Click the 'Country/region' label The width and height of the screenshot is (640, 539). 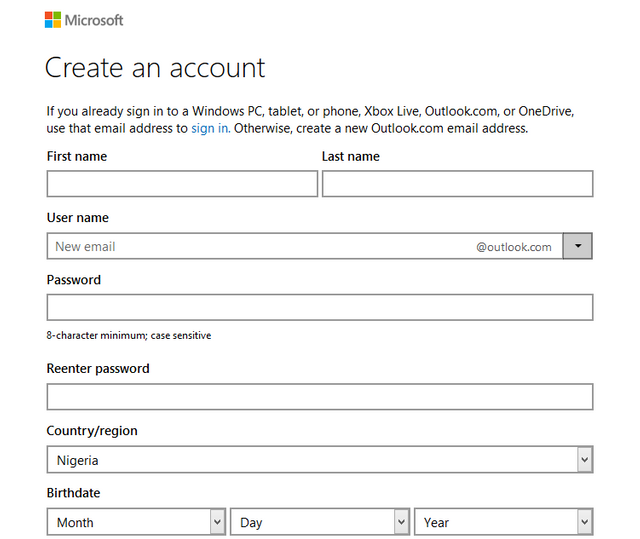click(x=92, y=431)
